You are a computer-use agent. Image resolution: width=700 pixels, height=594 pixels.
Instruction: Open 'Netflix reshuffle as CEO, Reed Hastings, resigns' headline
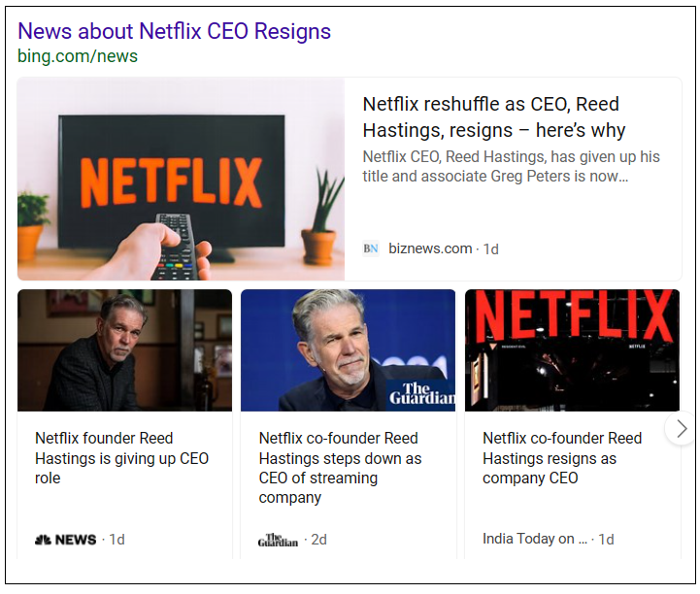(494, 116)
